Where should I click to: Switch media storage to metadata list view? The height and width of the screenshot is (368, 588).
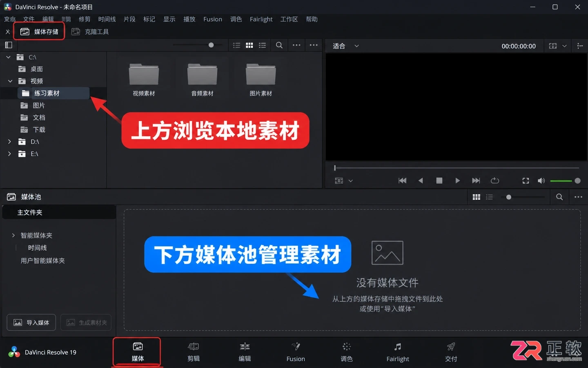[x=236, y=45]
